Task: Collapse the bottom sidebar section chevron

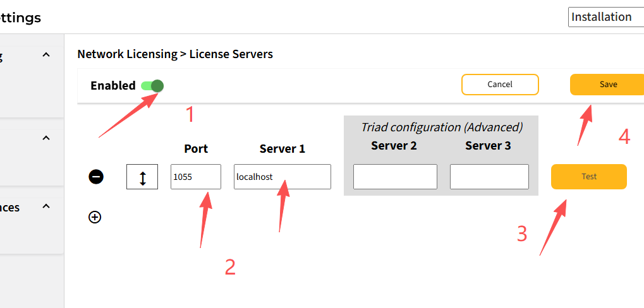Action: click(x=46, y=206)
